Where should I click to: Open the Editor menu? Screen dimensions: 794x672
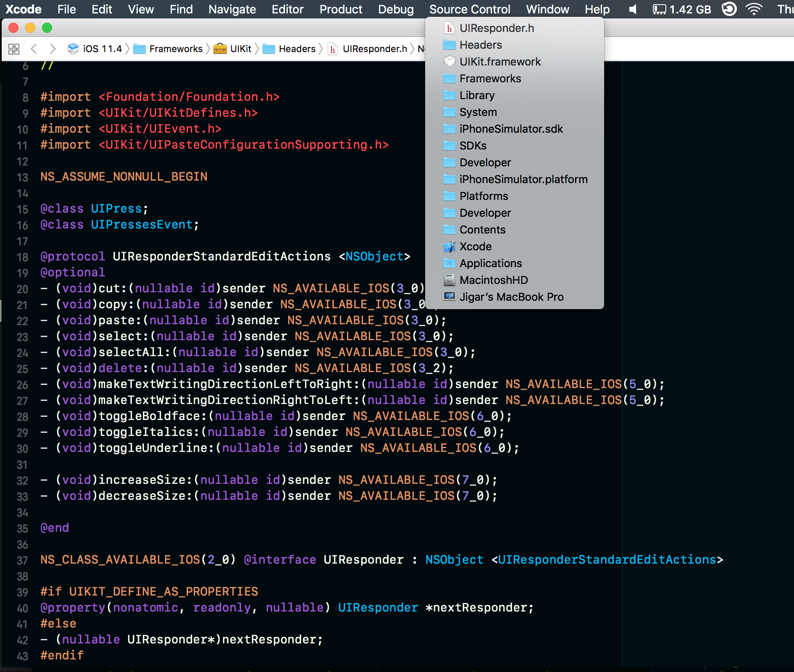click(x=287, y=9)
